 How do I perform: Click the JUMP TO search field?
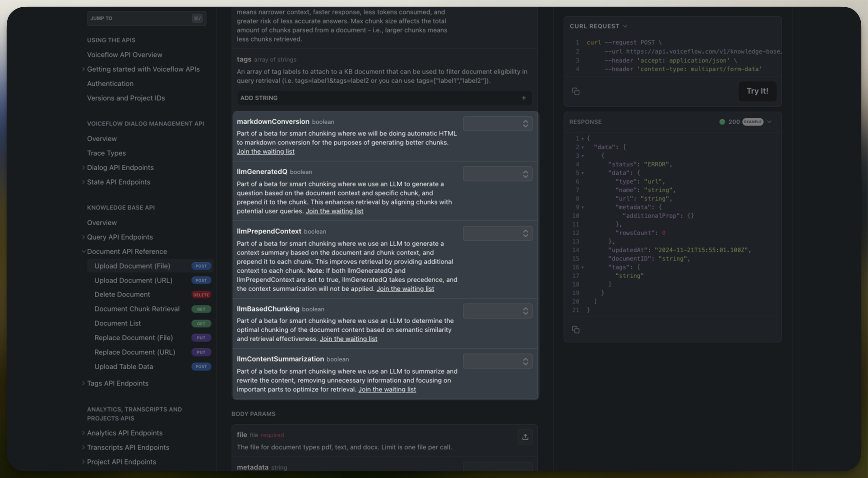click(x=147, y=19)
